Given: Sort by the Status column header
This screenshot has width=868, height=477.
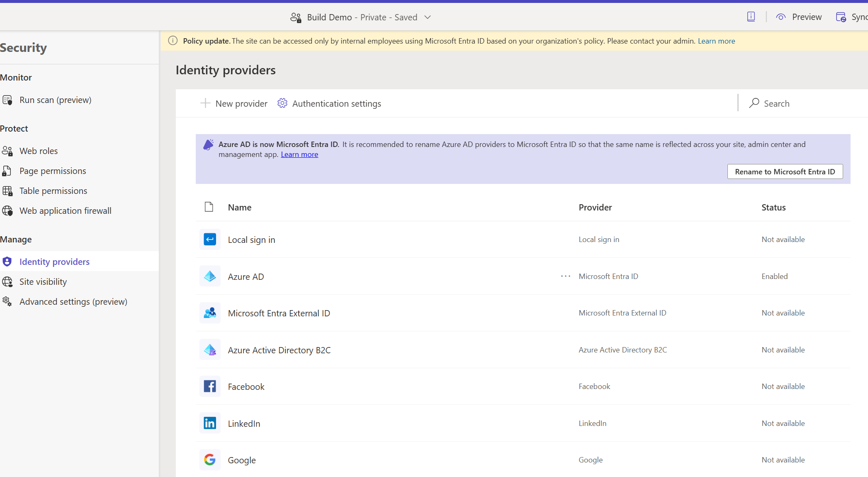Looking at the screenshot, I should click(x=774, y=208).
